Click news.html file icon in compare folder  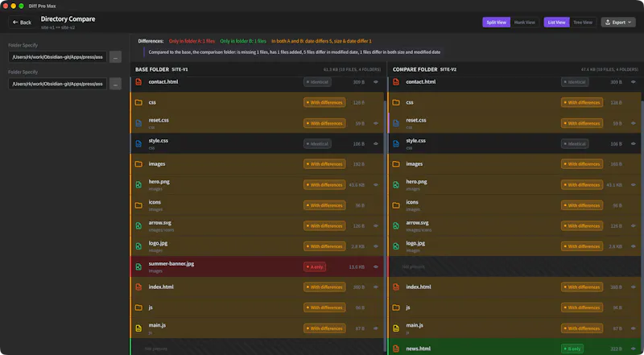(396, 349)
